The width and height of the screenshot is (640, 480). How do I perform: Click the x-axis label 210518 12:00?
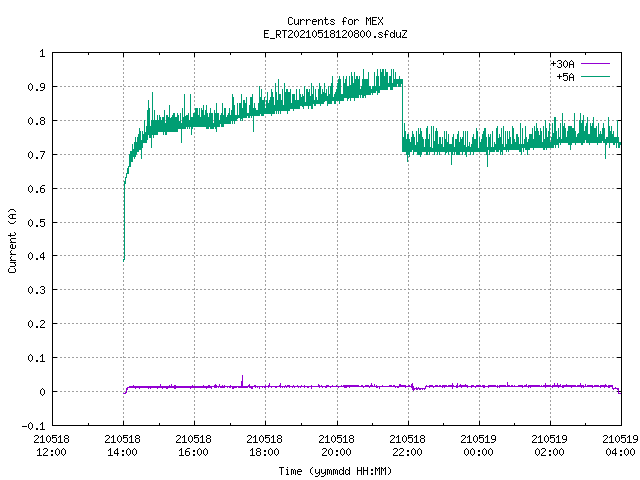pyautogui.click(x=52, y=445)
